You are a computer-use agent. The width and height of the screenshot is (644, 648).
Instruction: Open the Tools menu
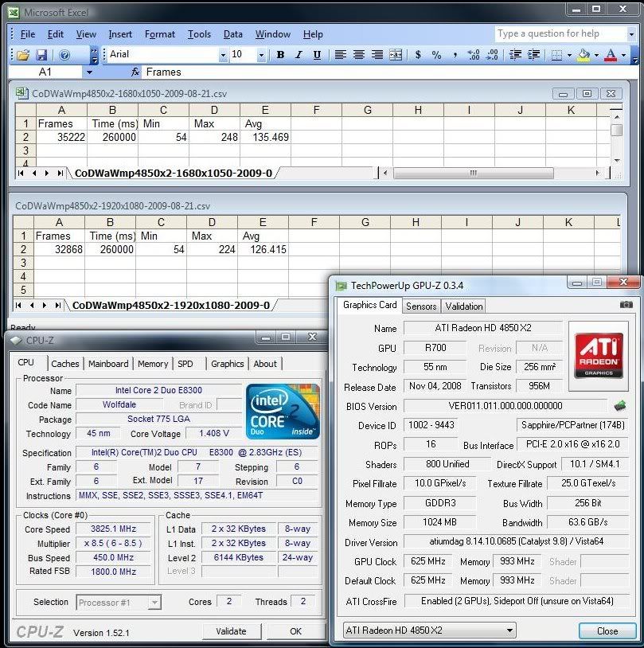[199, 34]
